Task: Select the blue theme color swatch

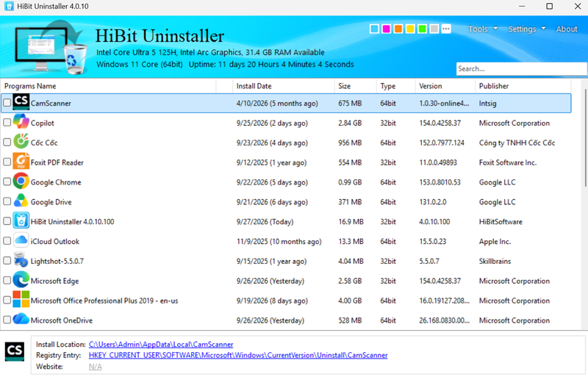Action: [374, 29]
